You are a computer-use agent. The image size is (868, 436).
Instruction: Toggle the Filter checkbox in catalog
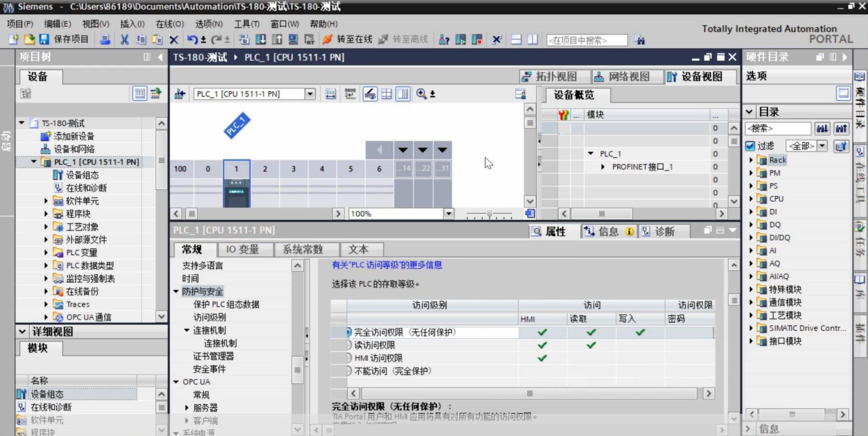pos(750,146)
